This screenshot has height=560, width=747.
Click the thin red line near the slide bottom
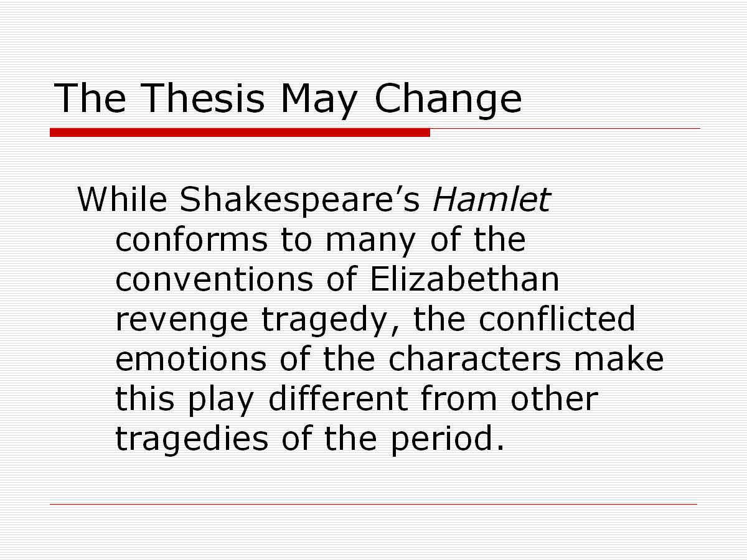coord(374,504)
